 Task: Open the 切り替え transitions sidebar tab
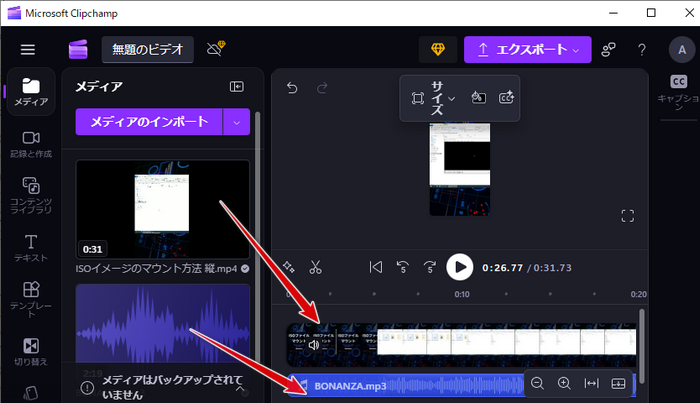31,352
